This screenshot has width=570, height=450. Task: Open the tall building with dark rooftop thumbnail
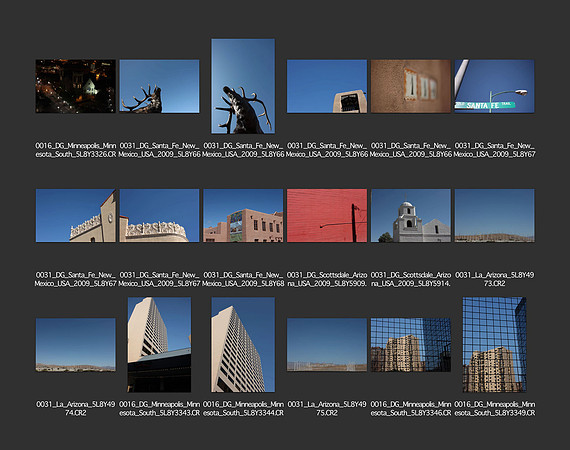tap(159, 345)
